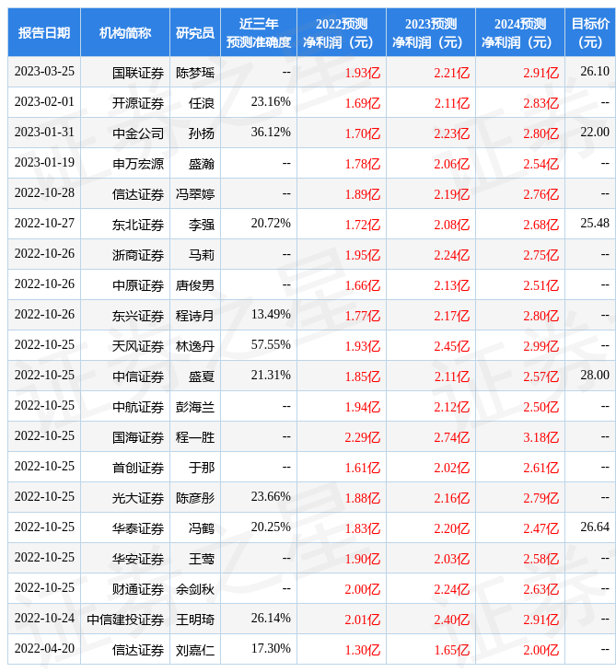Select the 2022预测净利润 column header
Image resolution: width=616 pixels, height=672 pixels.
click(x=342, y=33)
